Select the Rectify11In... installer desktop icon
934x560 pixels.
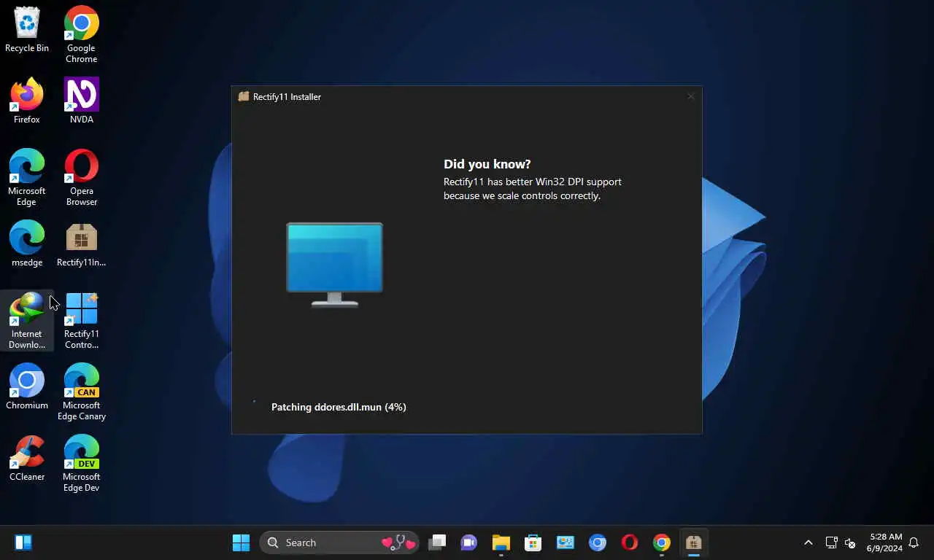[82, 244]
